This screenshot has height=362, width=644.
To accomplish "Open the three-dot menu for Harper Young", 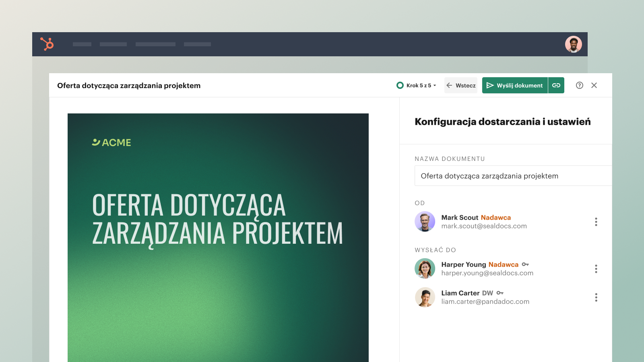I will click(x=596, y=269).
